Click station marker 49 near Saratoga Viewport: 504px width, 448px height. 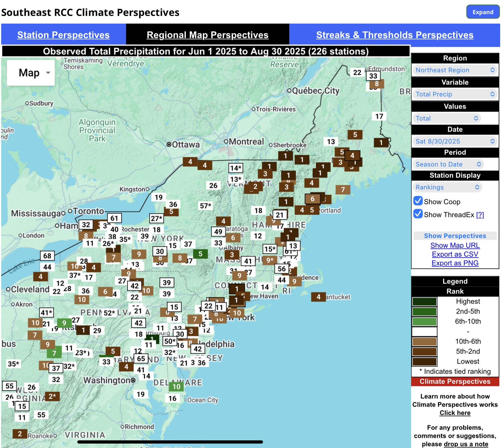click(x=218, y=232)
